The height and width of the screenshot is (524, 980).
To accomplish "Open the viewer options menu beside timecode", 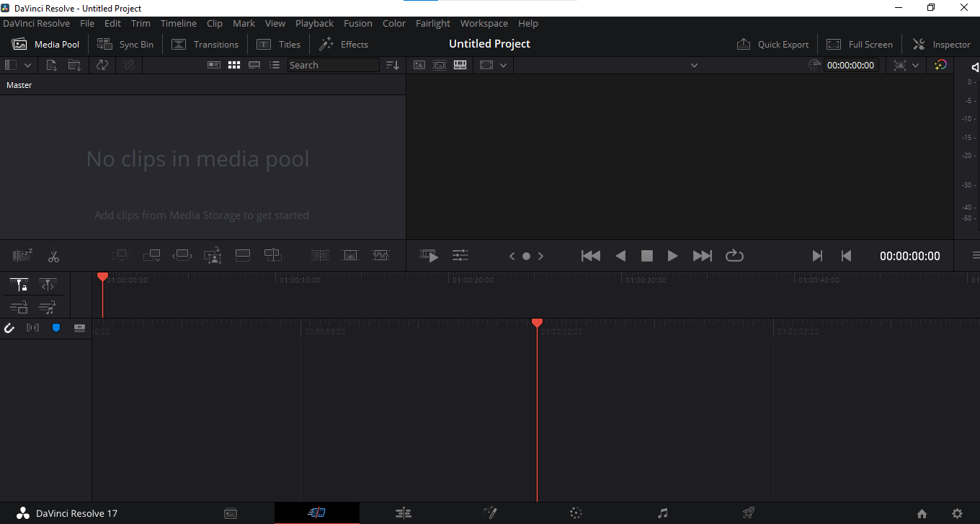I will [x=976, y=255].
